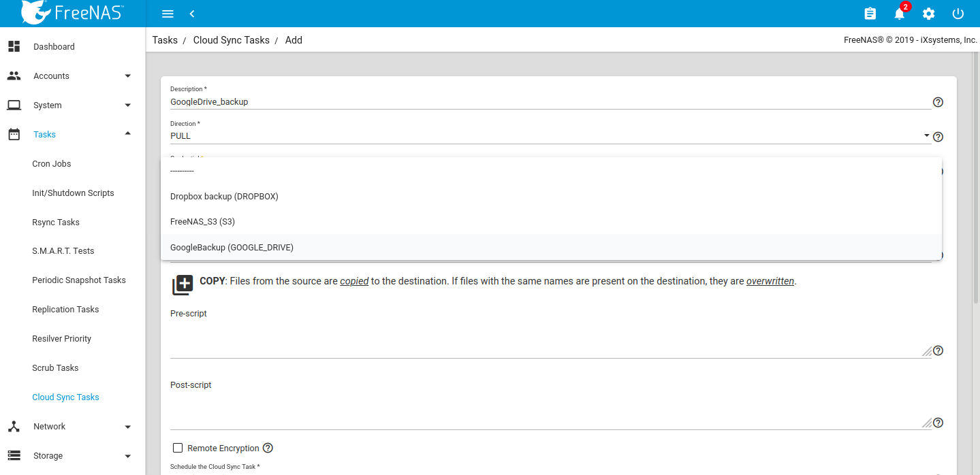Open the Direction dropdown
The image size is (980, 475).
click(x=549, y=136)
